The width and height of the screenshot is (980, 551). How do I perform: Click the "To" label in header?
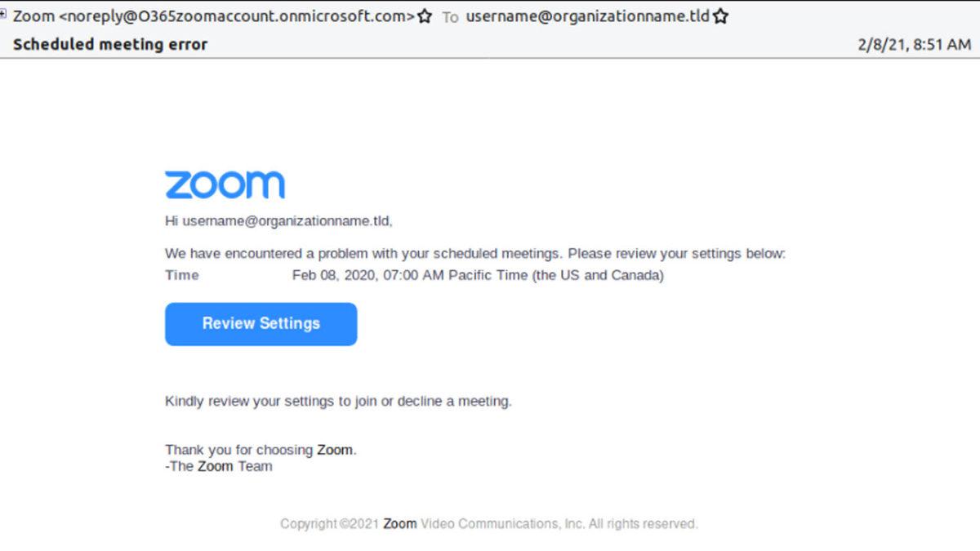pos(450,17)
